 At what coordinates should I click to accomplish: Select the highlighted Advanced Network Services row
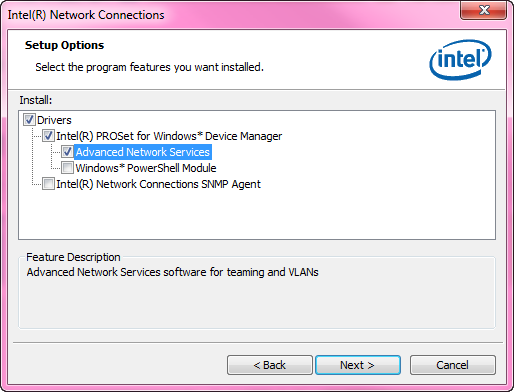[x=143, y=152]
